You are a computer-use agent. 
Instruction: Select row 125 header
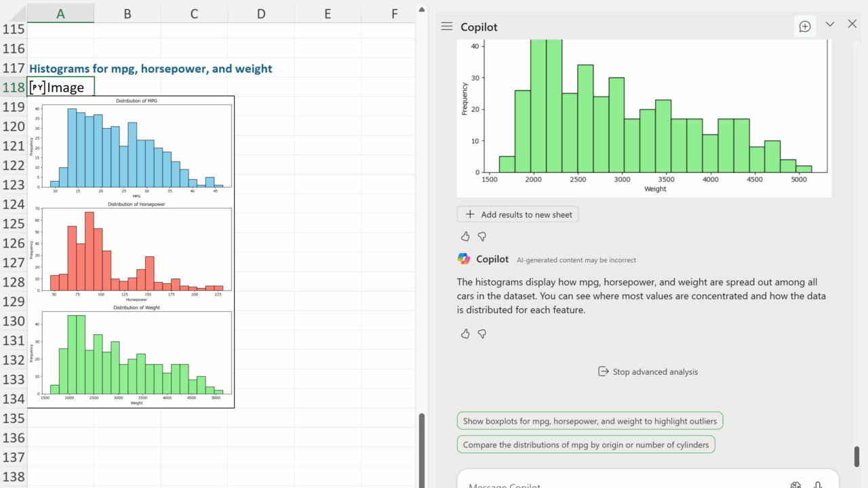[x=14, y=224]
